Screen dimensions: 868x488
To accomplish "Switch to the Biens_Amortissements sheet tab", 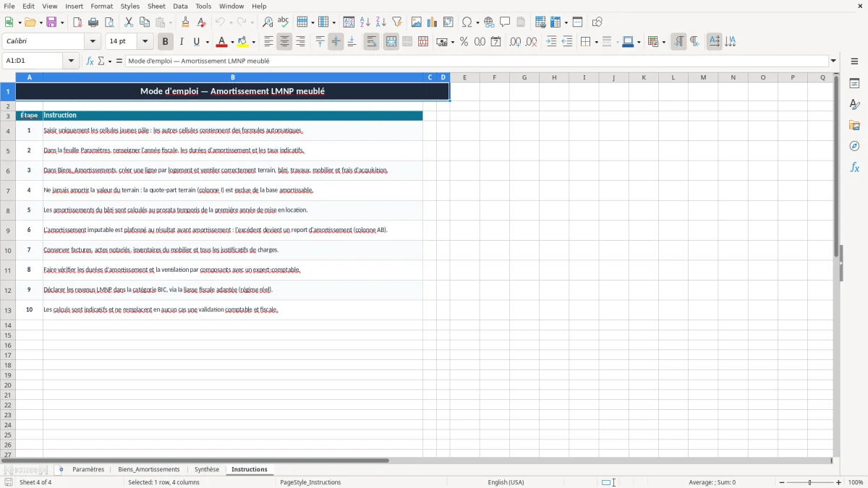I will point(149,469).
